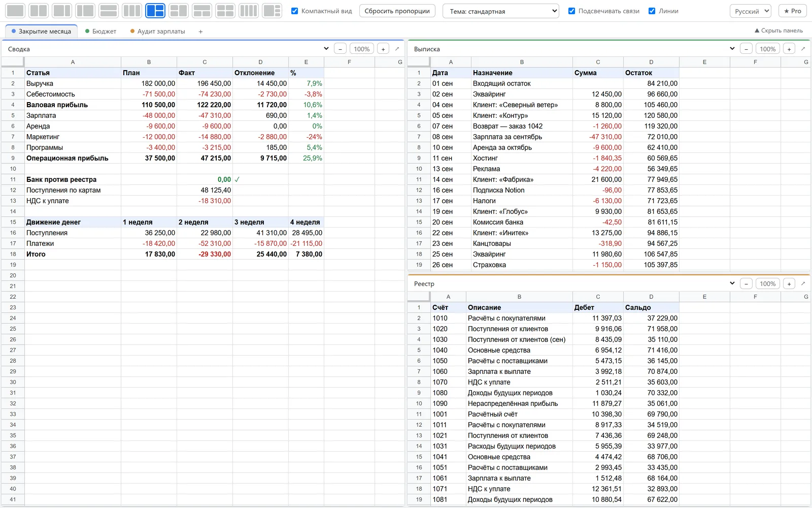Zoom out the Реестр panel

(746, 283)
